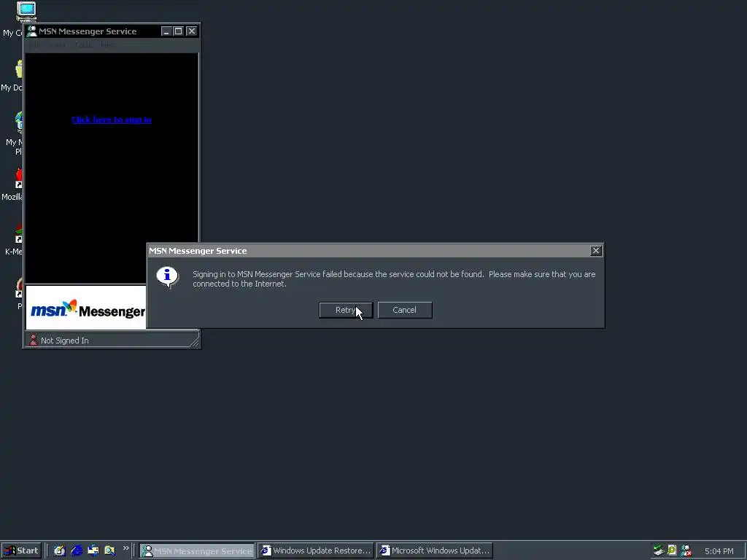Maximize the MSN Messenger Service window

(x=178, y=31)
